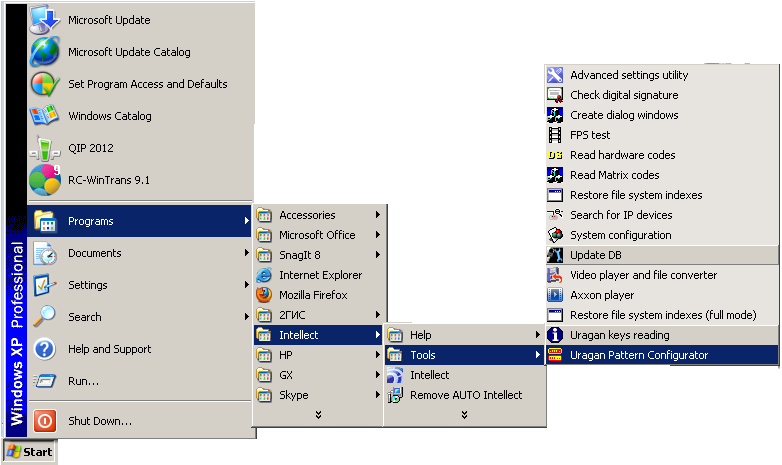
Task: Expand the HP submenu arrow
Action: tap(378, 355)
